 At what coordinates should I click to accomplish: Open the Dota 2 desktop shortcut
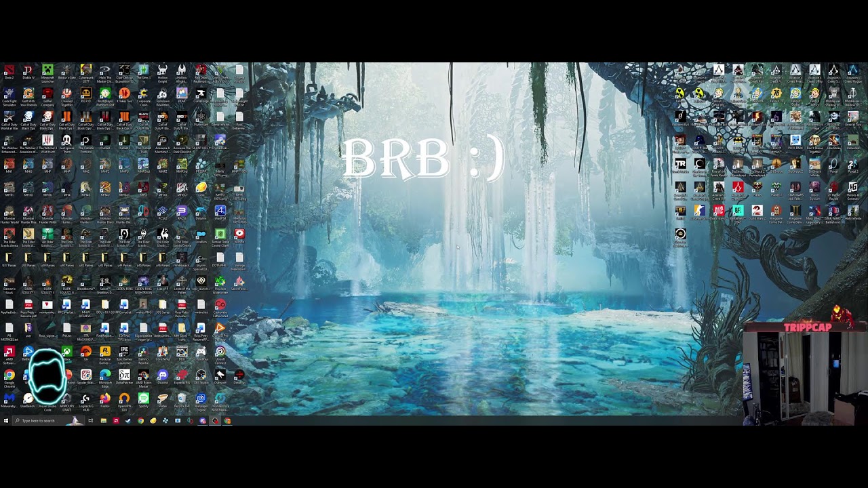point(9,73)
